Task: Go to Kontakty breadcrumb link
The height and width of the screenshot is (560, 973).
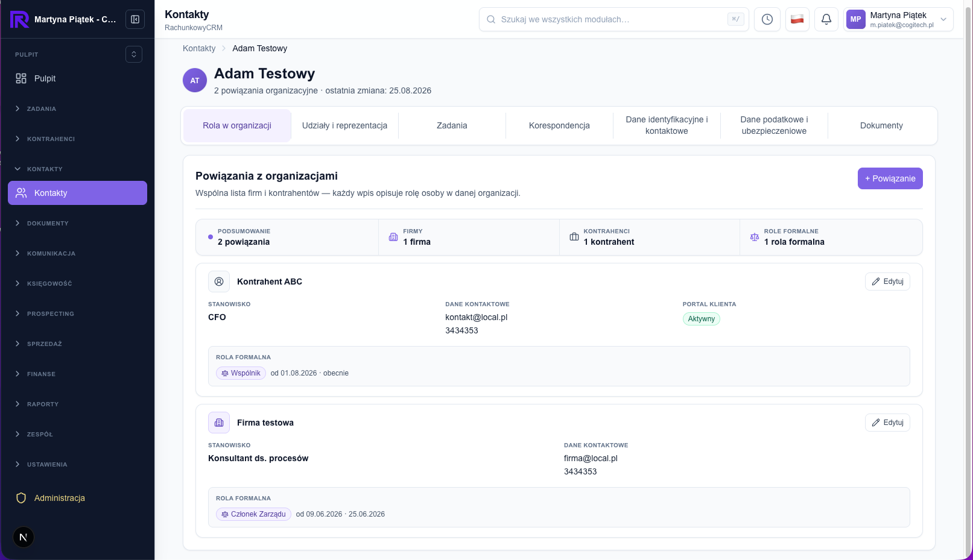Action: tap(199, 48)
